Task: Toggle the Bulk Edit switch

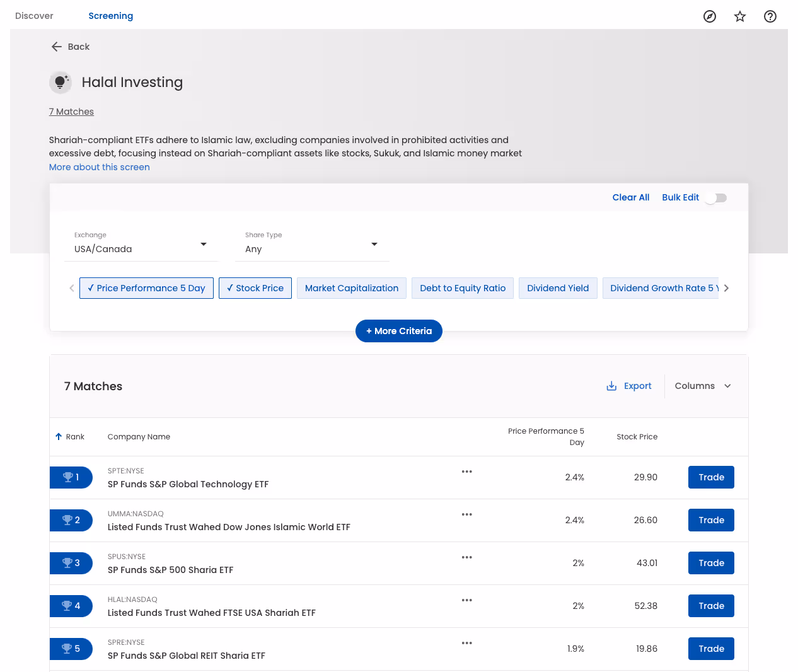Action: click(716, 198)
